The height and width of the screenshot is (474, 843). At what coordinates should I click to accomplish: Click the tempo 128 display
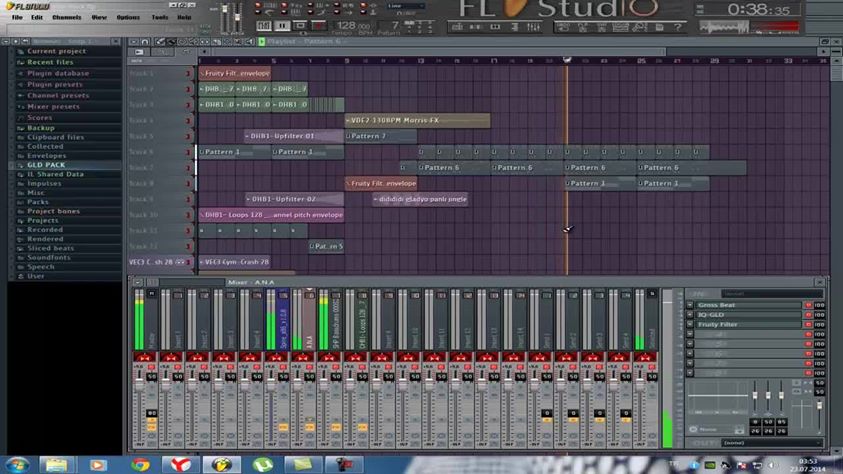353,25
